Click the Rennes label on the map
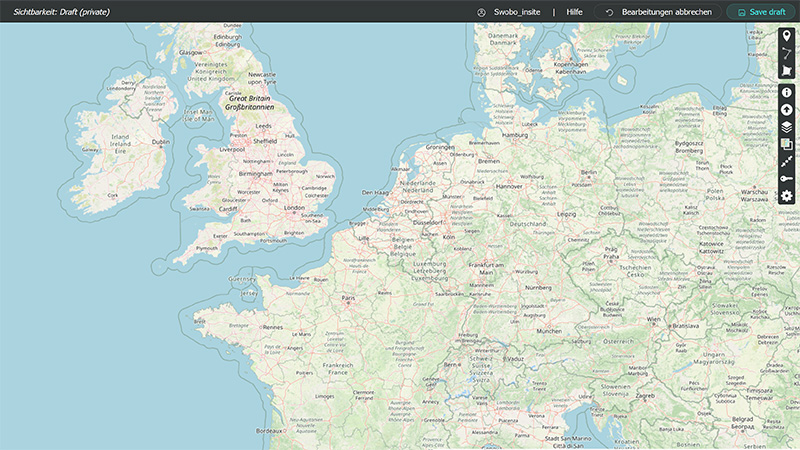This screenshot has width=800, height=450. tap(272, 327)
